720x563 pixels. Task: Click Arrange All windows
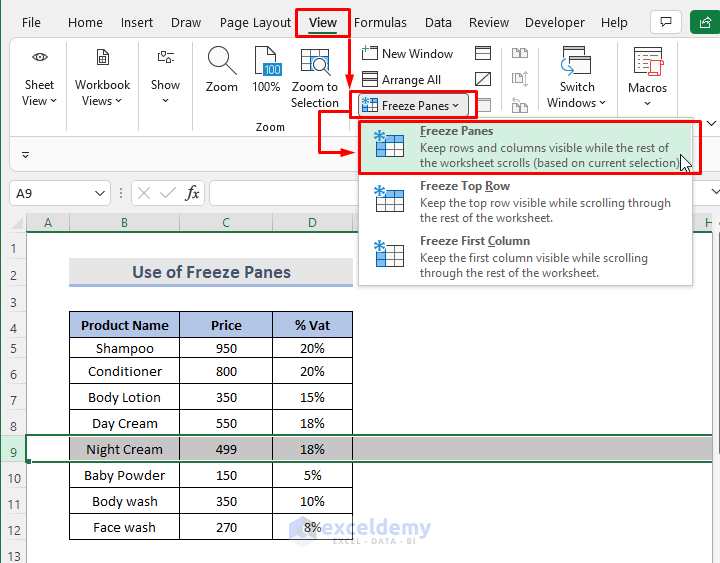click(401, 79)
